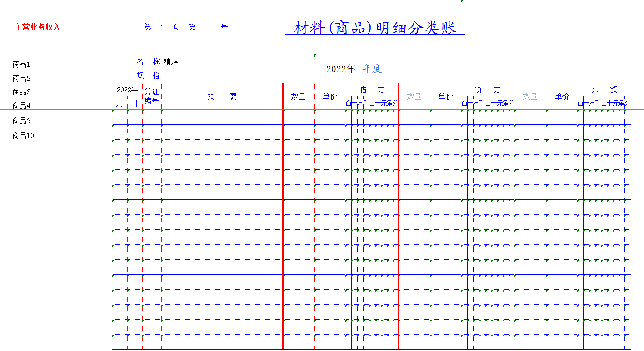The width and height of the screenshot is (644, 351).
Task: Select the 余额 balance section header
Action: (604, 89)
